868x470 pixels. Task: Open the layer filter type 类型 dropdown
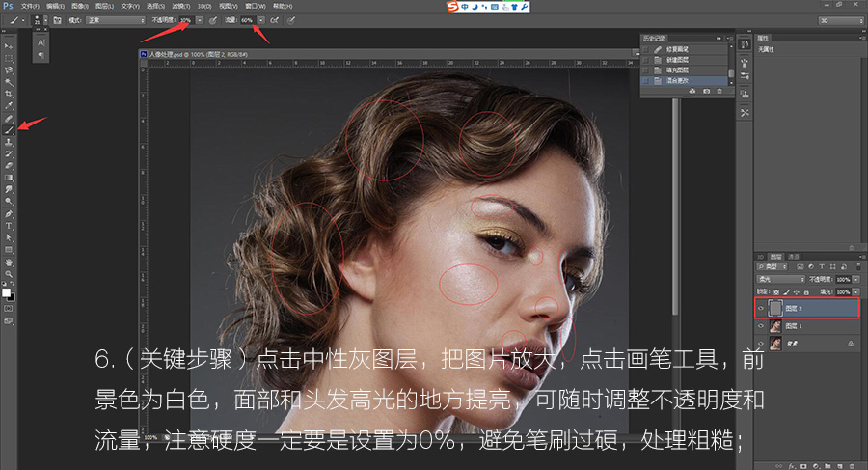click(x=773, y=266)
